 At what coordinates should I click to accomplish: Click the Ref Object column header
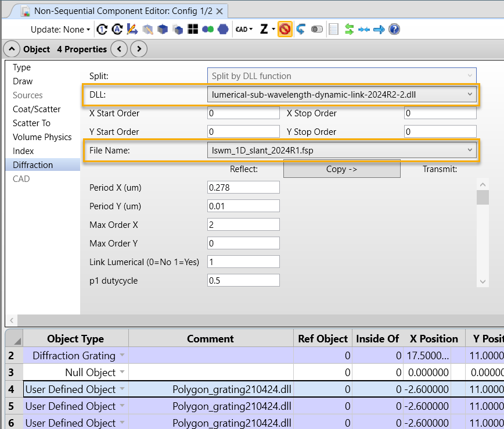click(323, 338)
